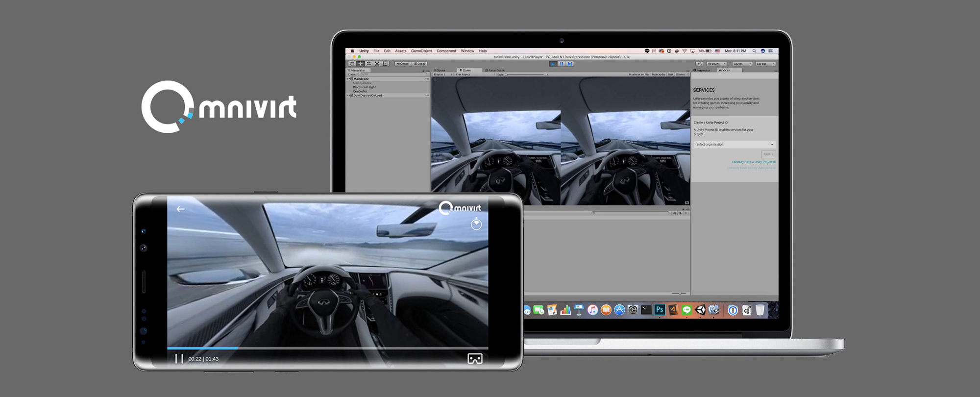The height and width of the screenshot is (397, 980).
Task: Select the Move tool in Unity toolbar
Action: coord(360,64)
